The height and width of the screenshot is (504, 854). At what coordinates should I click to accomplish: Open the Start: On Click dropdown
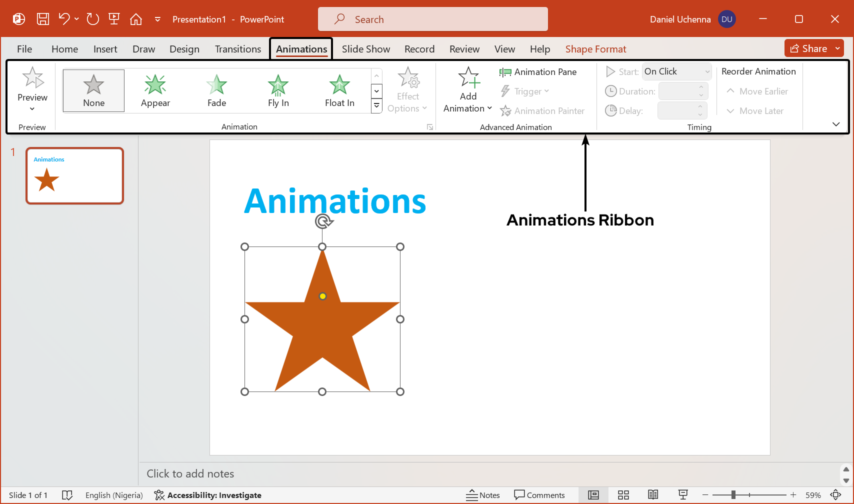676,71
